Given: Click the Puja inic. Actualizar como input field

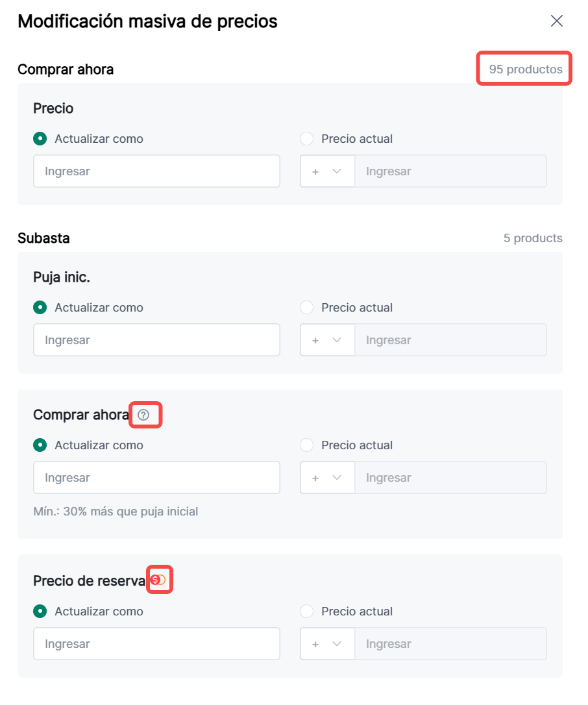Looking at the screenshot, I should tap(156, 340).
